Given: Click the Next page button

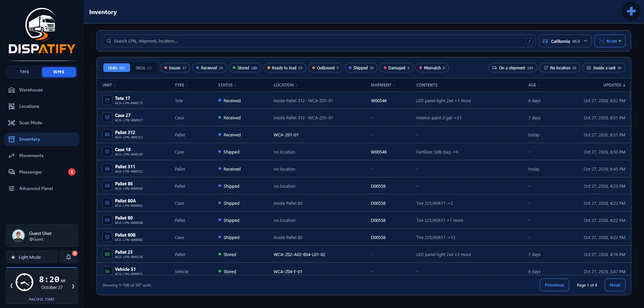Looking at the screenshot, I should click(x=615, y=285).
